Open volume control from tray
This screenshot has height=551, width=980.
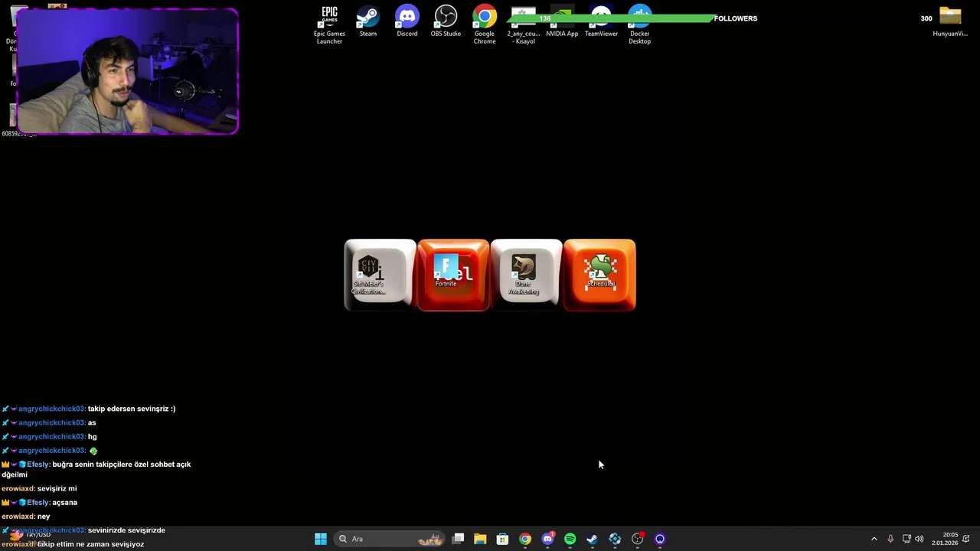(919, 539)
